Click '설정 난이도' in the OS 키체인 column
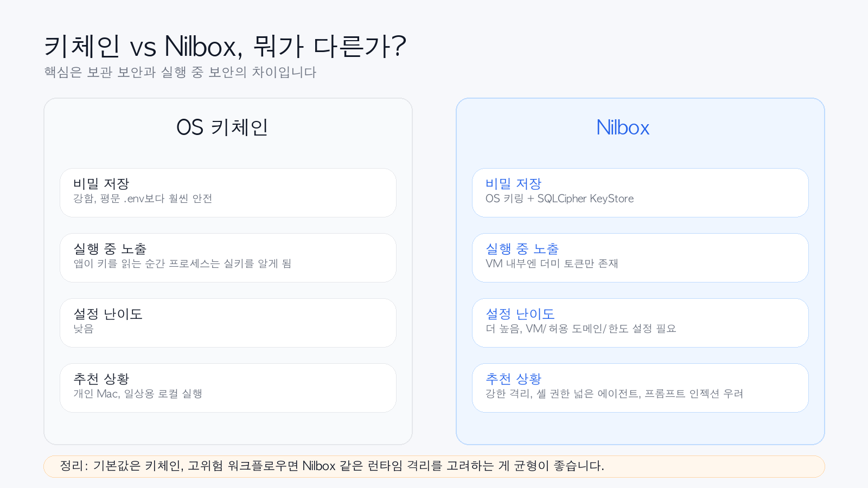Screen dimensions: 868x488 [x=108, y=314]
